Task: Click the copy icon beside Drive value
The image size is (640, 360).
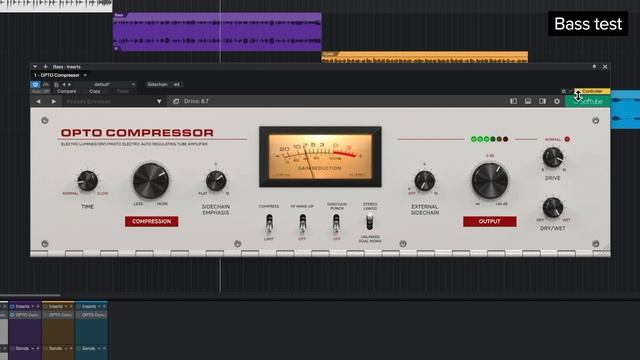Action: pyautogui.click(x=176, y=101)
